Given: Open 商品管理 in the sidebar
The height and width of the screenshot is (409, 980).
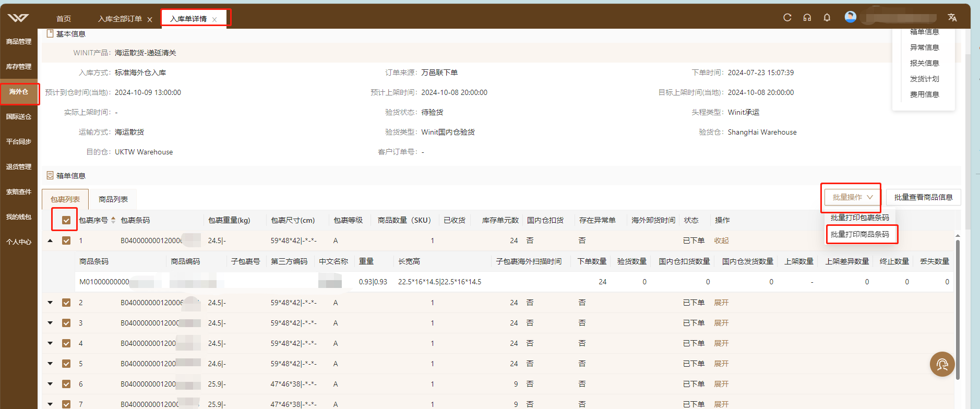Looking at the screenshot, I should click(19, 41).
